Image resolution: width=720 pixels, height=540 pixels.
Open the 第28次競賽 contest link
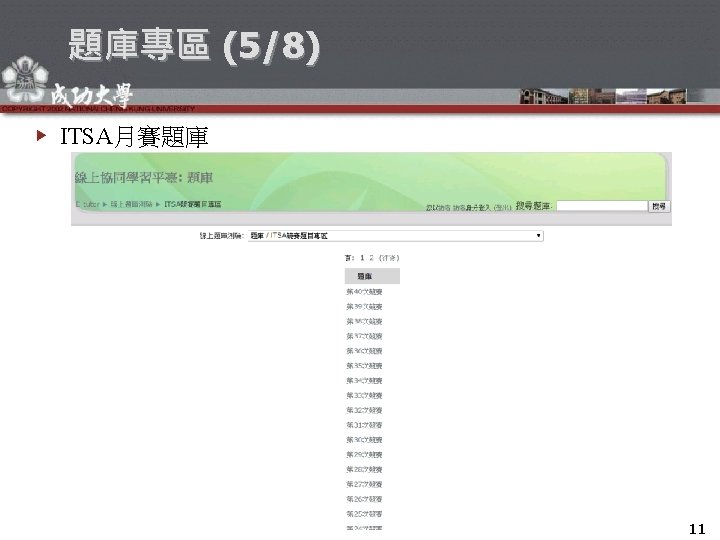coord(364,469)
